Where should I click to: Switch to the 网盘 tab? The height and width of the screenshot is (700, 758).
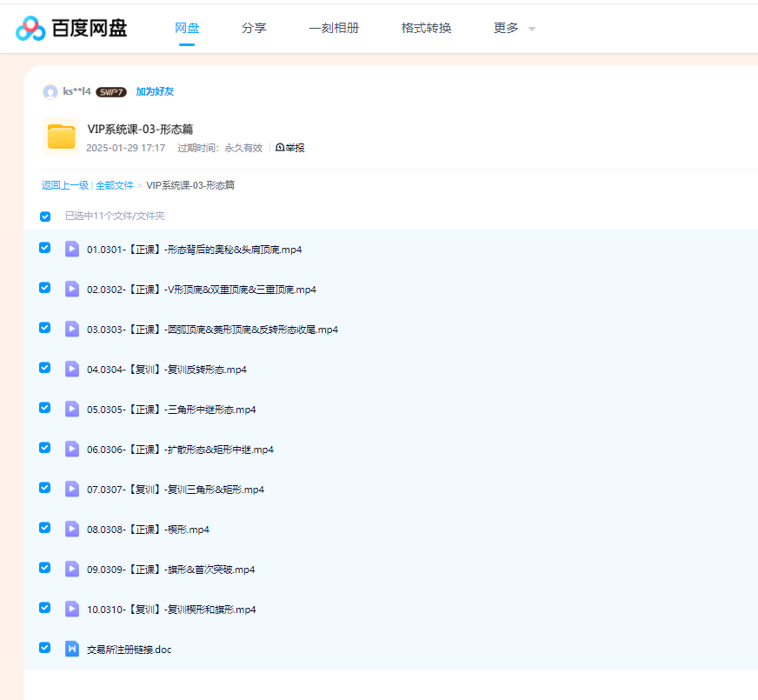click(x=187, y=28)
